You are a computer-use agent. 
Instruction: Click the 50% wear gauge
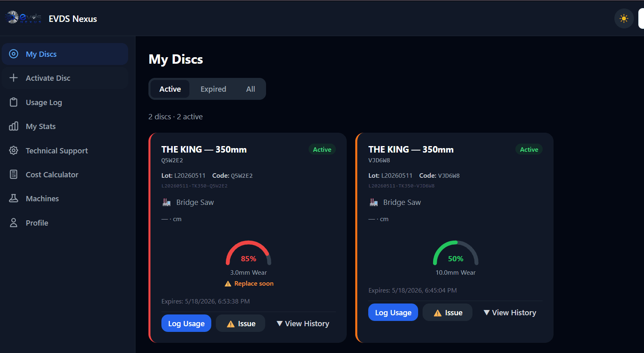tap(455, 253)
